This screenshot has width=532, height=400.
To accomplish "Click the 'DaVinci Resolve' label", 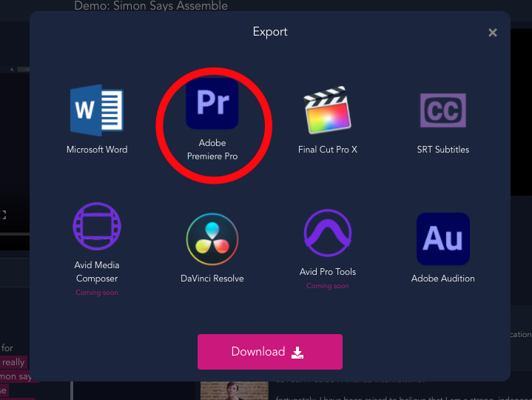I will (x=212, y=279).
